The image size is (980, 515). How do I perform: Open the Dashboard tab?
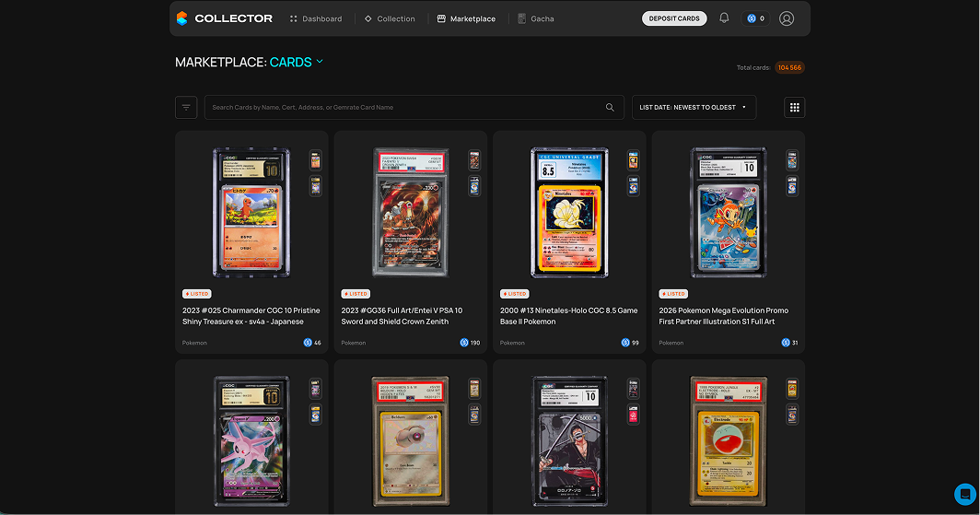pyautogui.click(x=316, y=18)
